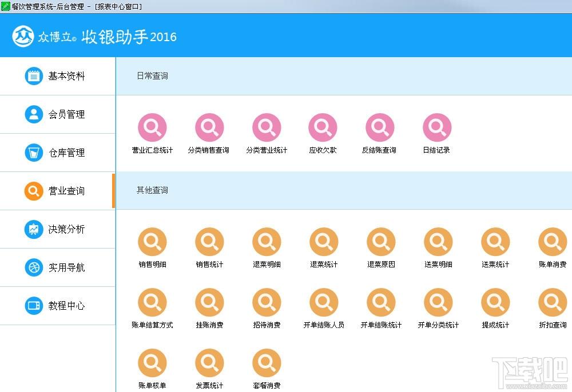Open the 发票统计 report icon
Screen dimensions: 572x392
tap(209, 363)
